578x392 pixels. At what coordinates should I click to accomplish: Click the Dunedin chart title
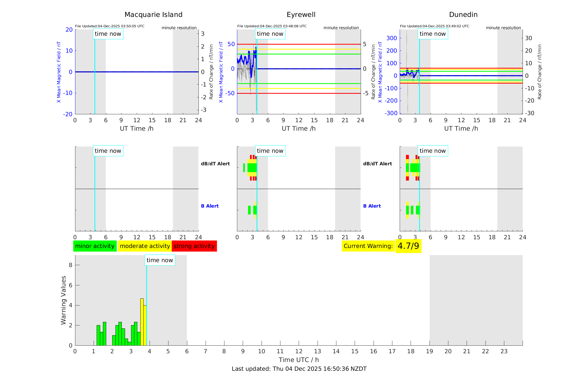pos(463,15)
